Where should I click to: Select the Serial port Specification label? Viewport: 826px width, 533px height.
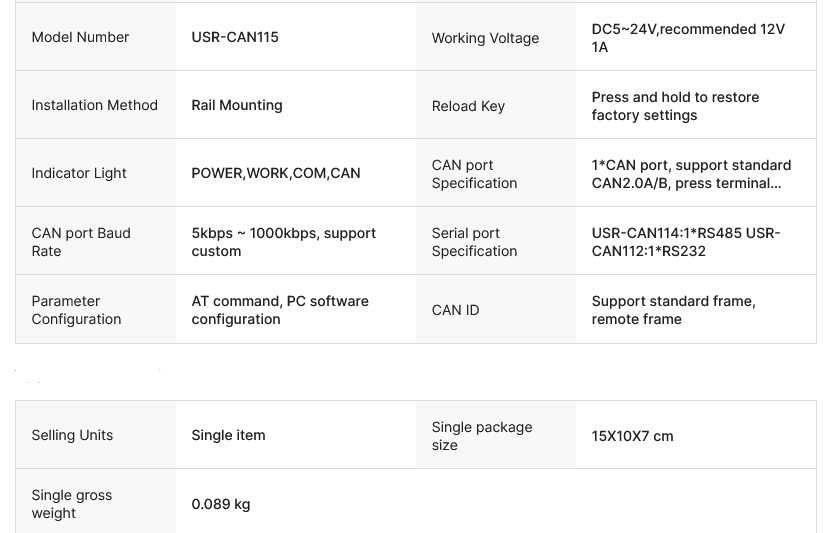coord(474,242)
